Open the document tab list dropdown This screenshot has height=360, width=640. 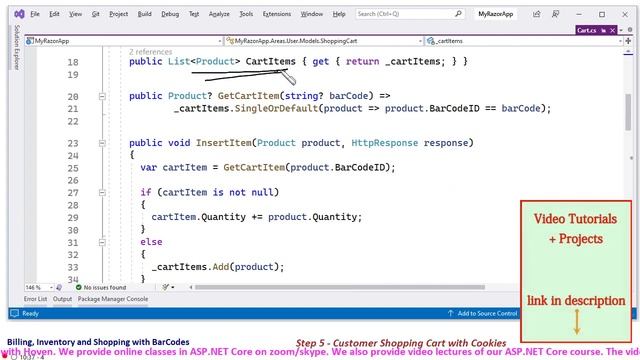point(621,31)
